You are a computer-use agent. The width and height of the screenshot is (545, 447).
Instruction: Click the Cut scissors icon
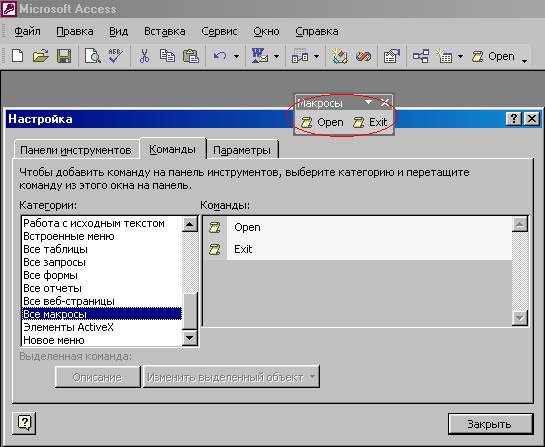click(x=144, y=56)
